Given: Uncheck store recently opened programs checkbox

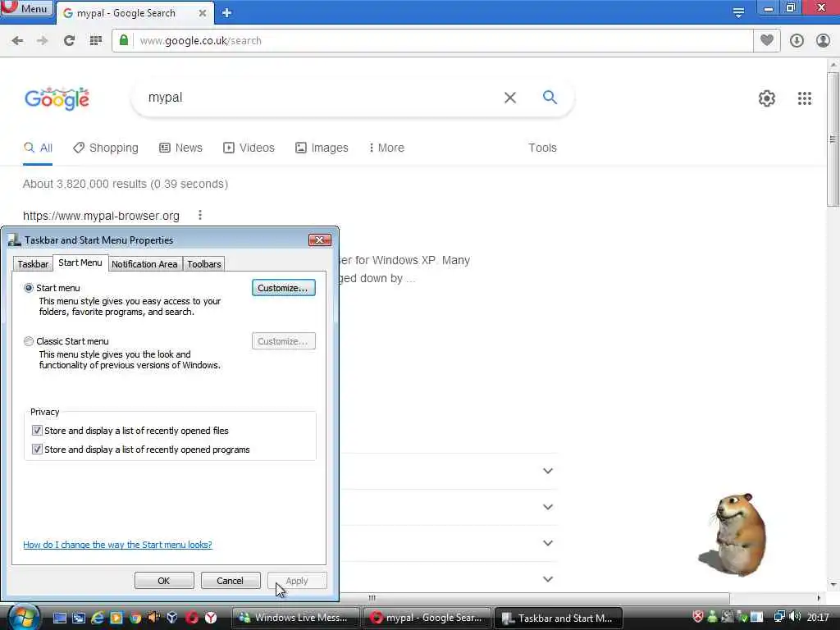Looking at the screenshot, I should point(37,449).
